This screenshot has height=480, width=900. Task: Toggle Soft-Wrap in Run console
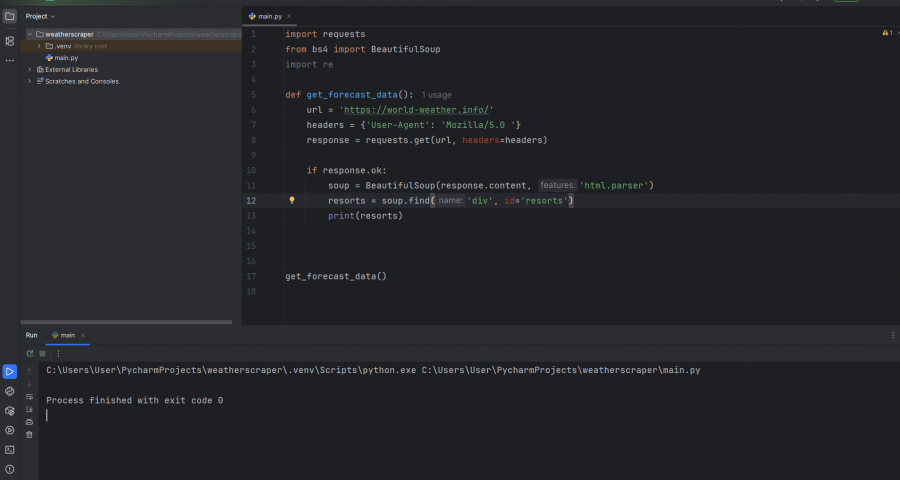[29, 397]
